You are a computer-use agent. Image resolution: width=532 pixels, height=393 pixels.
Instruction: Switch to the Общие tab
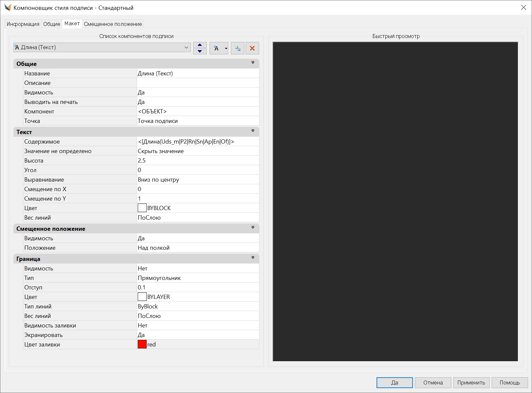click(52, 24)
